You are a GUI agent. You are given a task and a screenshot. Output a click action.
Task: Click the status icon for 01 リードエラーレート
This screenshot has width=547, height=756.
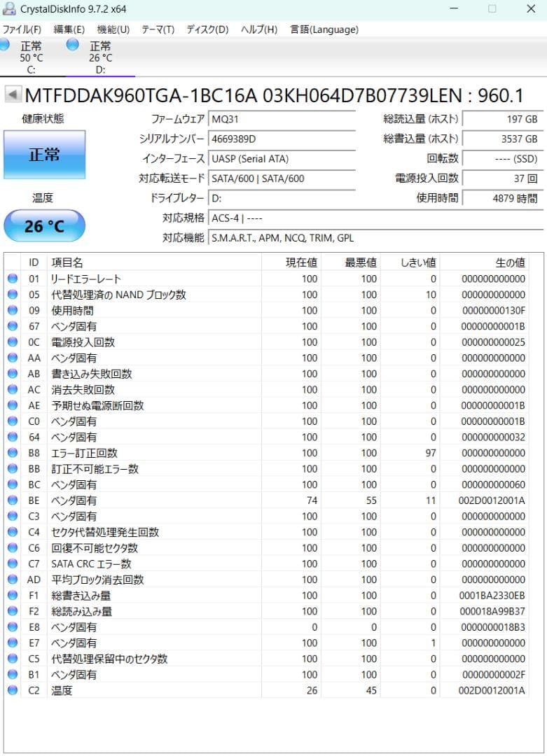pyautogui.click(x=13, y=278)
